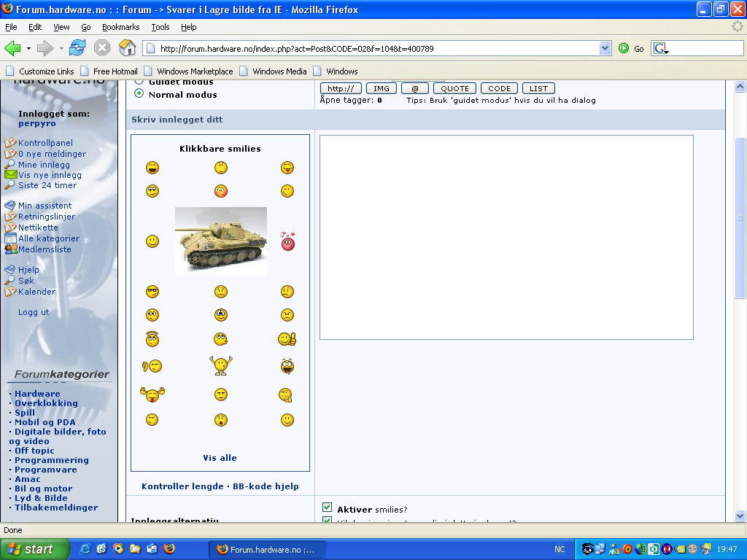Select the Guidet modus radio button

pos(139,82)
